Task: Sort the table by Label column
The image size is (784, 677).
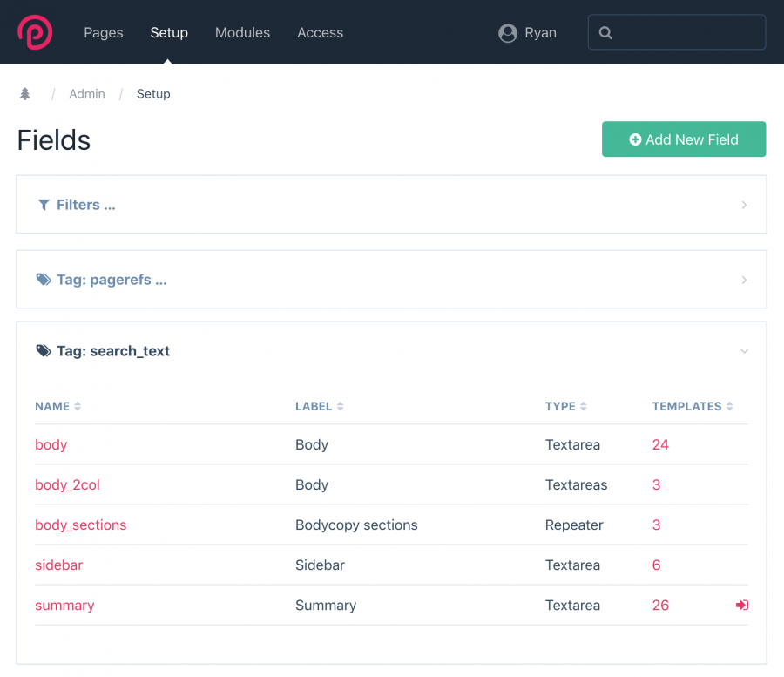Action: click(x=320, y=406)
